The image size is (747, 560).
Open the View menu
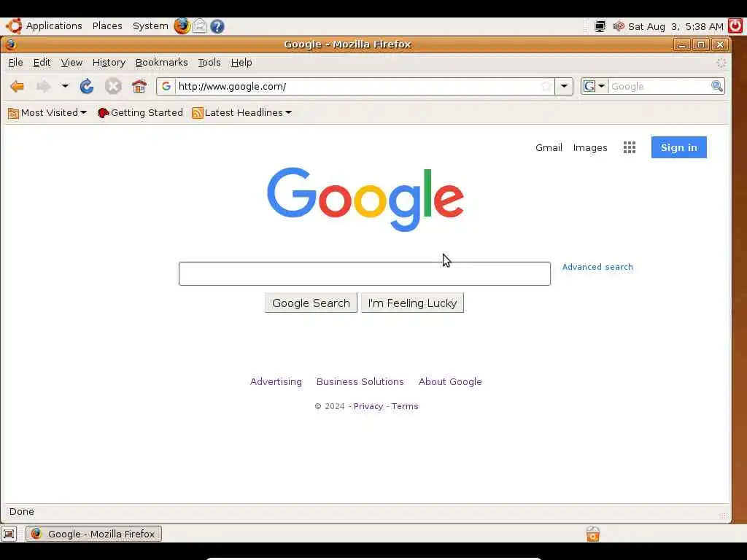coord(71,63)
